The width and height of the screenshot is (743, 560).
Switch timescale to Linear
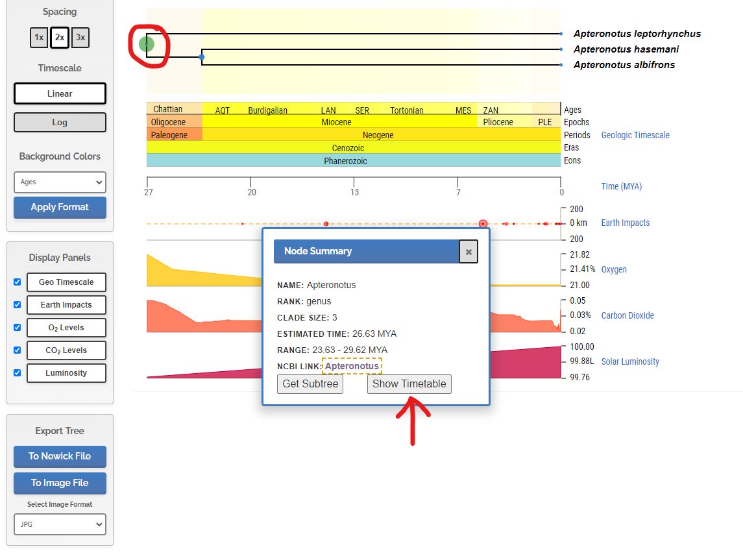[60, 93]
